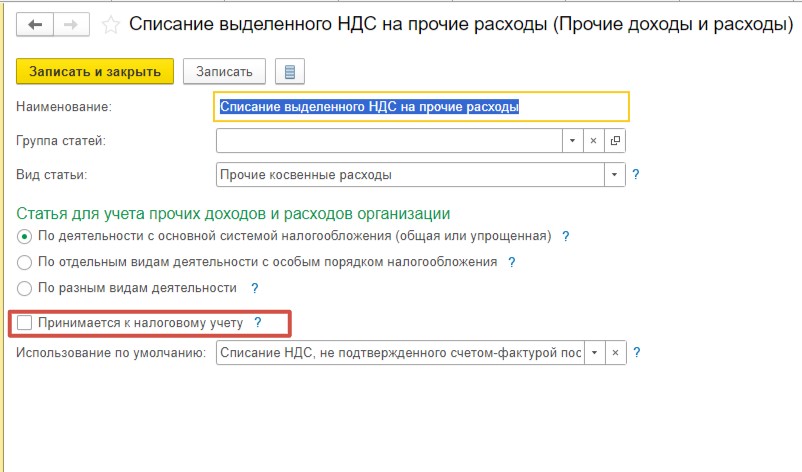This screenshot has height=472, width=802.
Task: Open the list icon button next to Записать
Action: [289, 71]
